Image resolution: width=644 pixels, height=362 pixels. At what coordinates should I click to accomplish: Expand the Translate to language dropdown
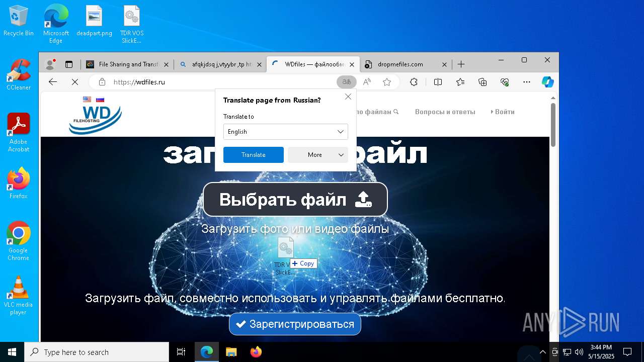point(286,132)
